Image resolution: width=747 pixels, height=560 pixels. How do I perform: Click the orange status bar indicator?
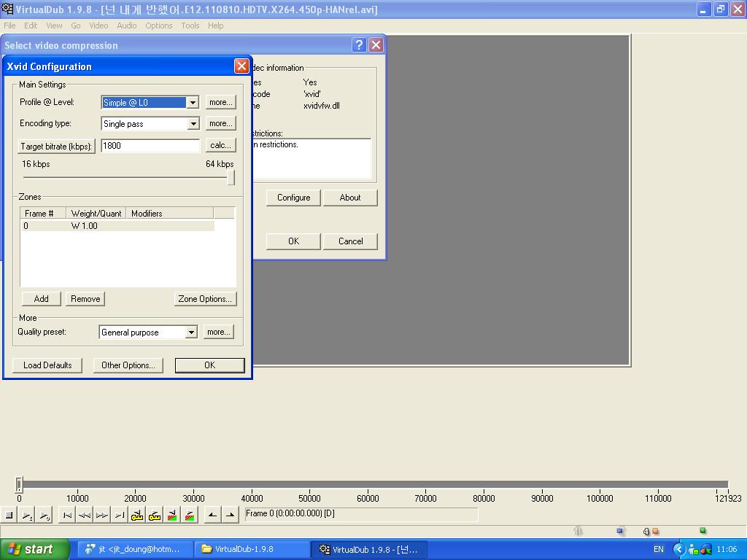click(655, 531)
